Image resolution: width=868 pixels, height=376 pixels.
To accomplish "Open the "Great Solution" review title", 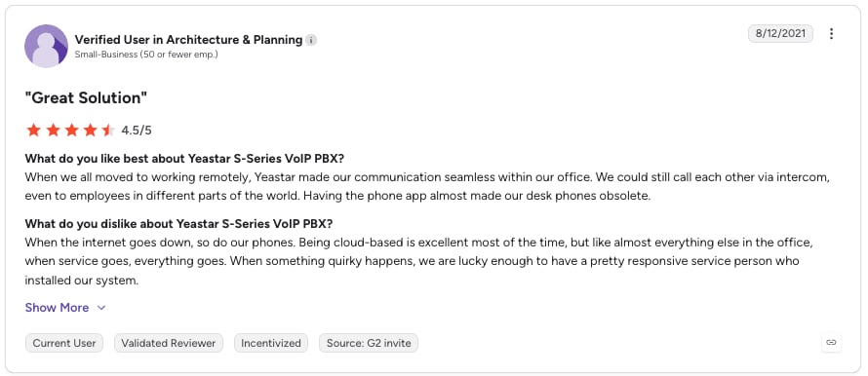I will (x=87, y=98).
